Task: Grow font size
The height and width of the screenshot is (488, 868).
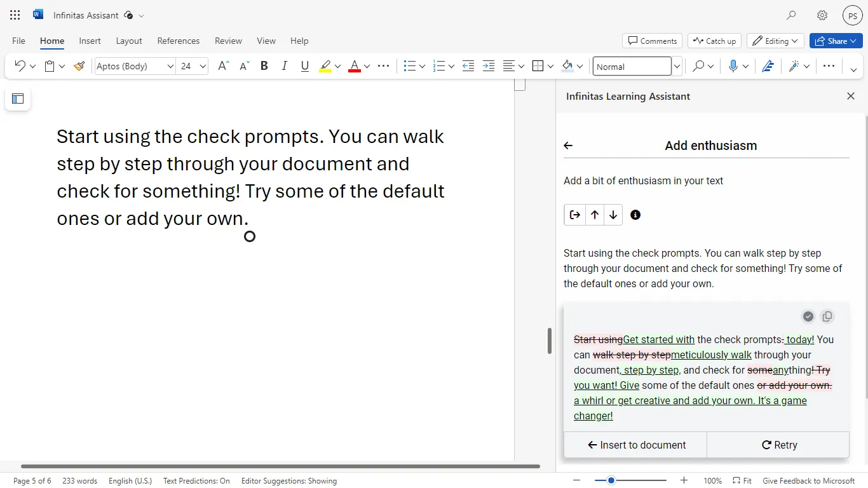Action: click(223, 66)
